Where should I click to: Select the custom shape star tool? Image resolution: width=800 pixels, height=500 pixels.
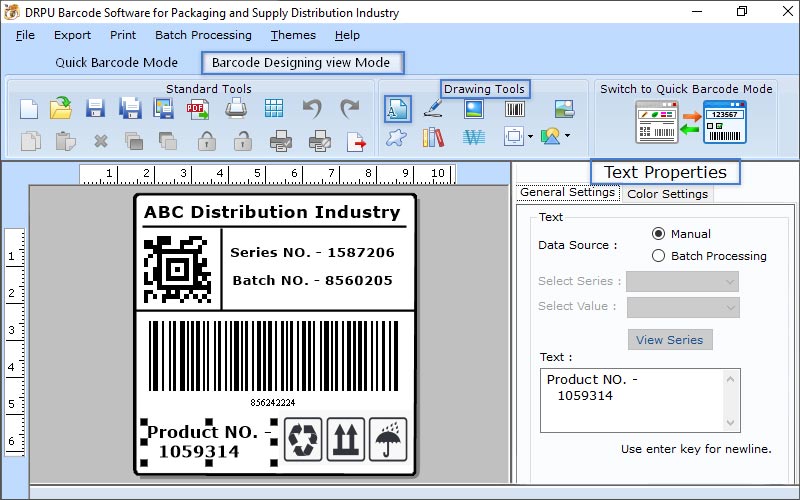click(x=396, y=137)
